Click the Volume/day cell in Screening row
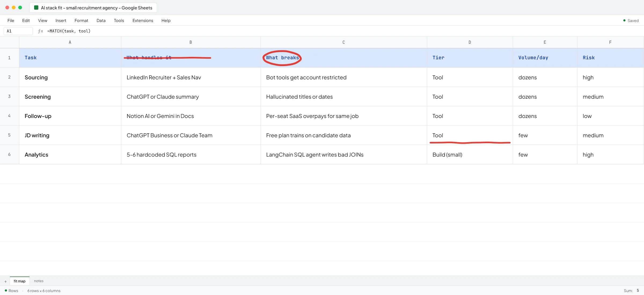Viewport: 644px width, 295px height. pyautogui.click(x=545, y=97)
